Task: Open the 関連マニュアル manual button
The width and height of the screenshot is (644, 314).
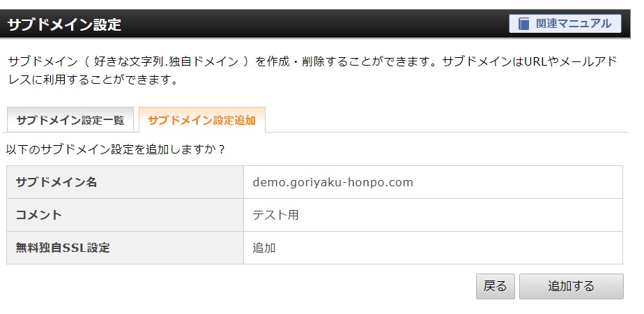Action: [x=565, y=24]
